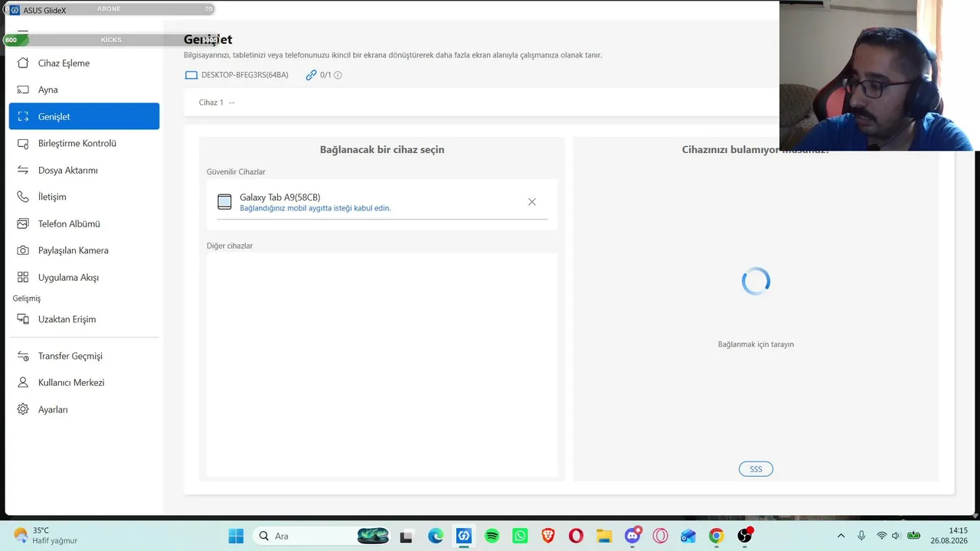Click the Gelişmiş section label
Image resolution: width=980 pixels, height=551 pixels.
click(x=27, y=298)
